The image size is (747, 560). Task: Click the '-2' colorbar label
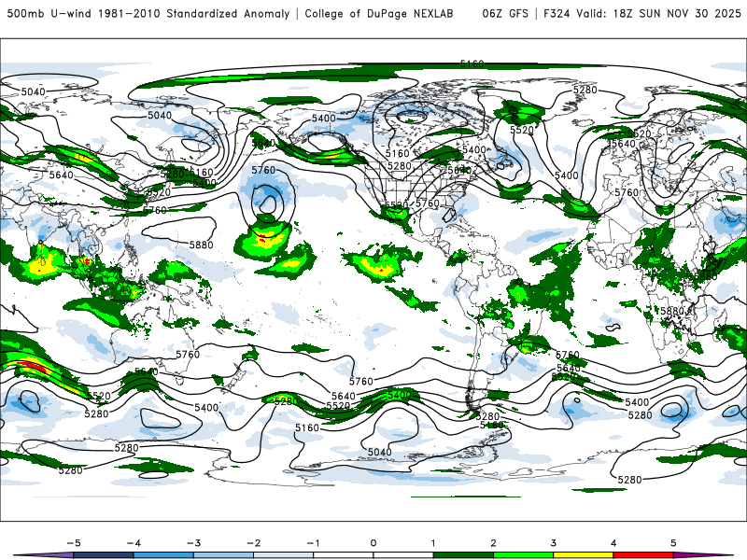(x=253, y=543)
